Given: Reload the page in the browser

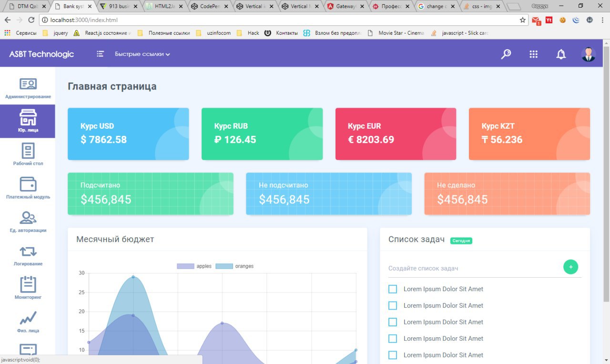Looking at the screenshot, I should [31, 20].
